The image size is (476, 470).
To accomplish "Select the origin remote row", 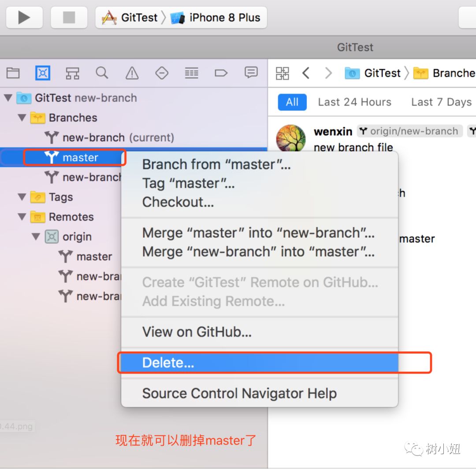I will click(61, 237).
